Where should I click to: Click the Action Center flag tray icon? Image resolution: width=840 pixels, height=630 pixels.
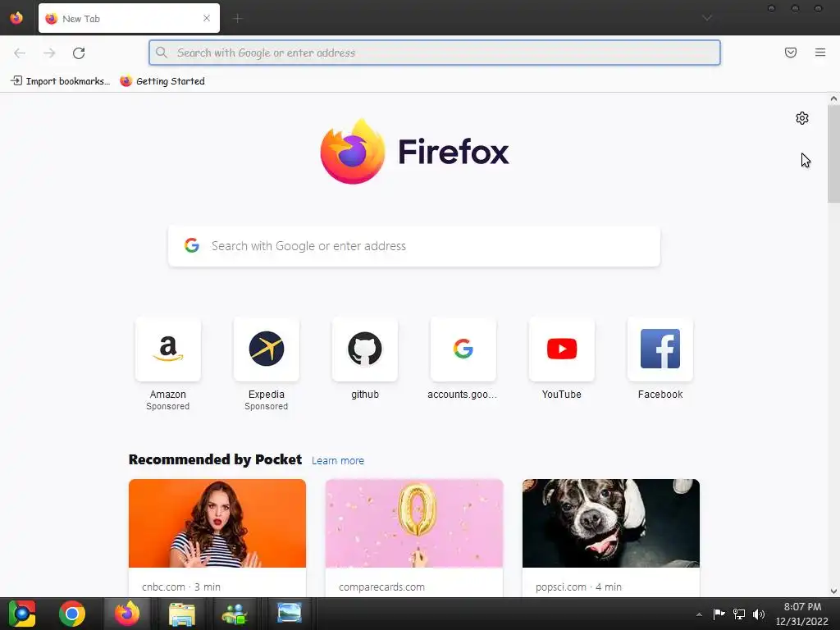[x=719, y=614]
